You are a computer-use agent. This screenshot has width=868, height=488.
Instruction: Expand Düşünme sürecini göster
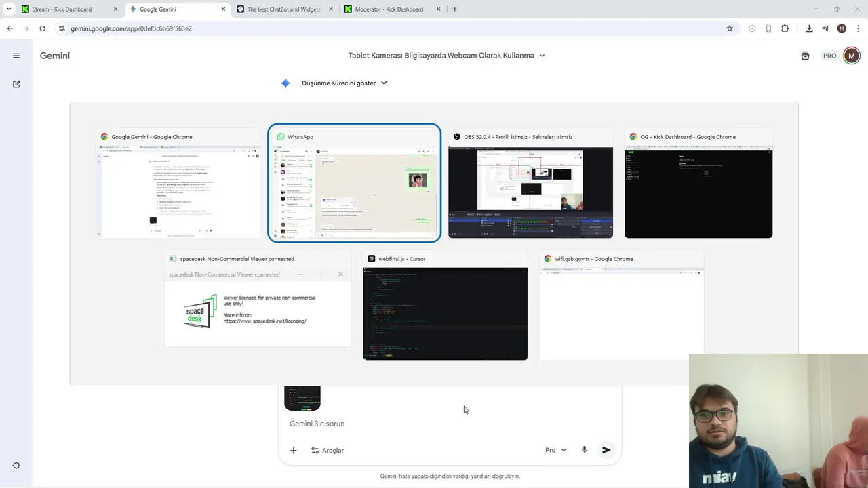(344, 83)
